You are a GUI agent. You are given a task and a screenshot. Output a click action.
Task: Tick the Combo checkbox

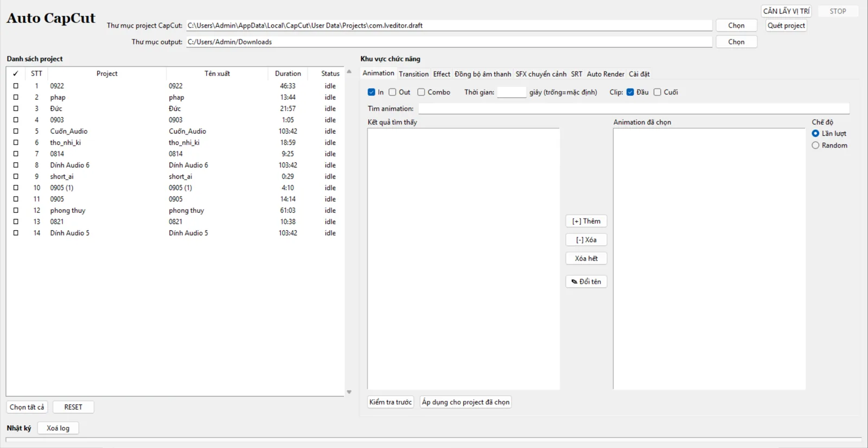point(421,92)
